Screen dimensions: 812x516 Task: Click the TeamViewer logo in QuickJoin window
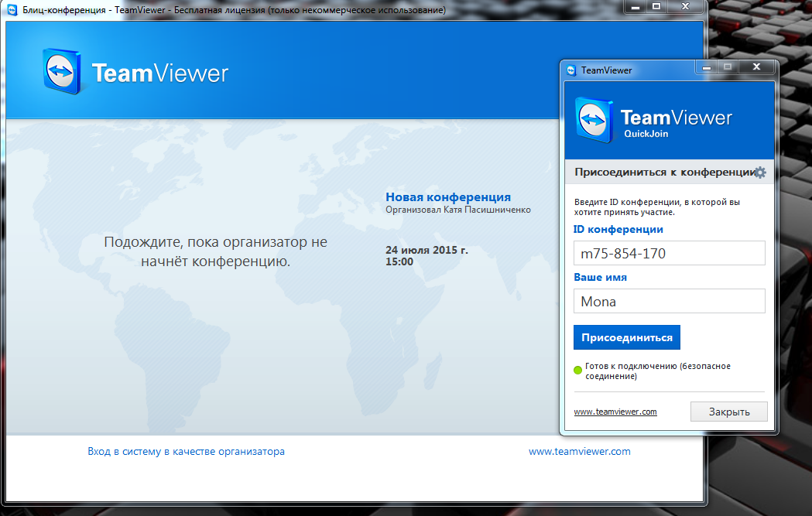pyautogui.click(x=653, y=120)
